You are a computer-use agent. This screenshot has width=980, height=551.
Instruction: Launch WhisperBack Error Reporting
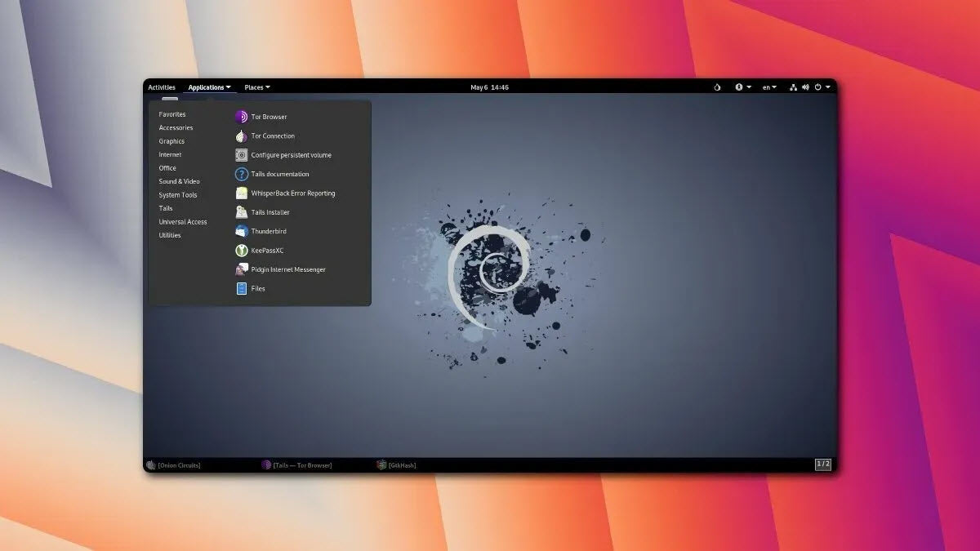click(x=292, y=193)
